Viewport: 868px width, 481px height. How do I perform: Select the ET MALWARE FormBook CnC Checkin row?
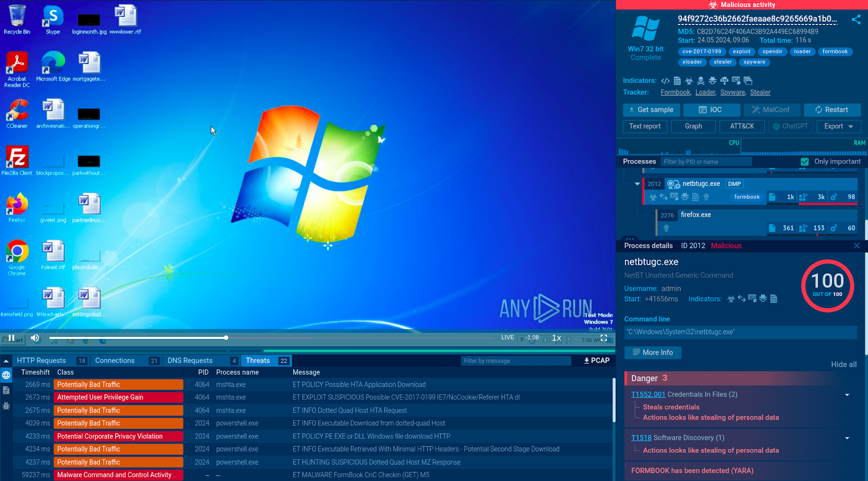tap(312, 475)
